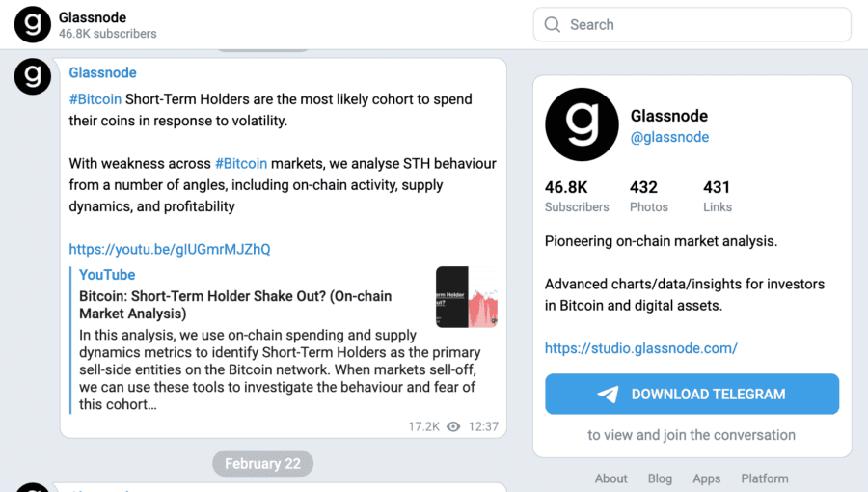This screenshot has height=492, width=868.
Task: Open the Blog footer link
Action: [660, 478]
